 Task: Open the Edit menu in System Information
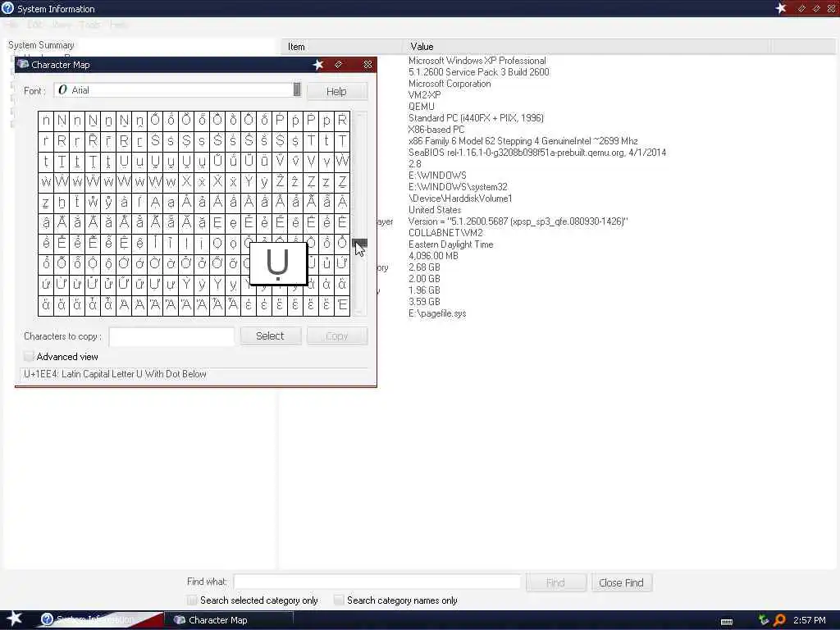pyautogui.click(x=34, y=25)
